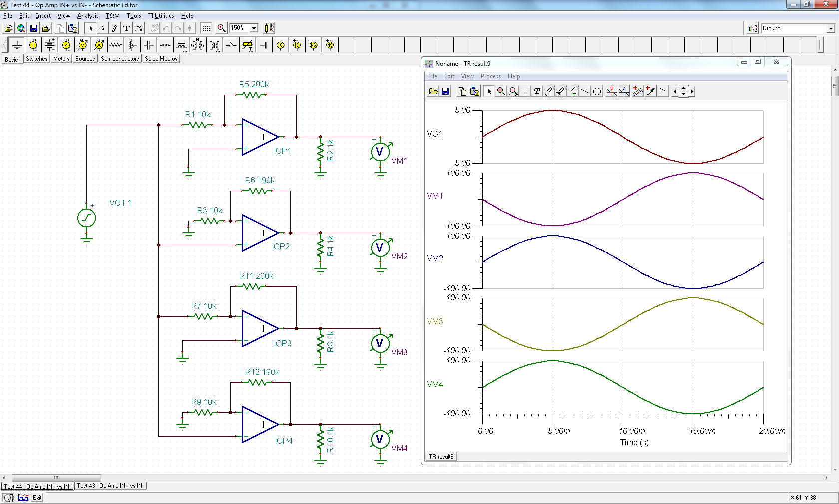Click the web browse globe icon
The height and width of the screenshot is (504, 839).
[x=21, y=28]
